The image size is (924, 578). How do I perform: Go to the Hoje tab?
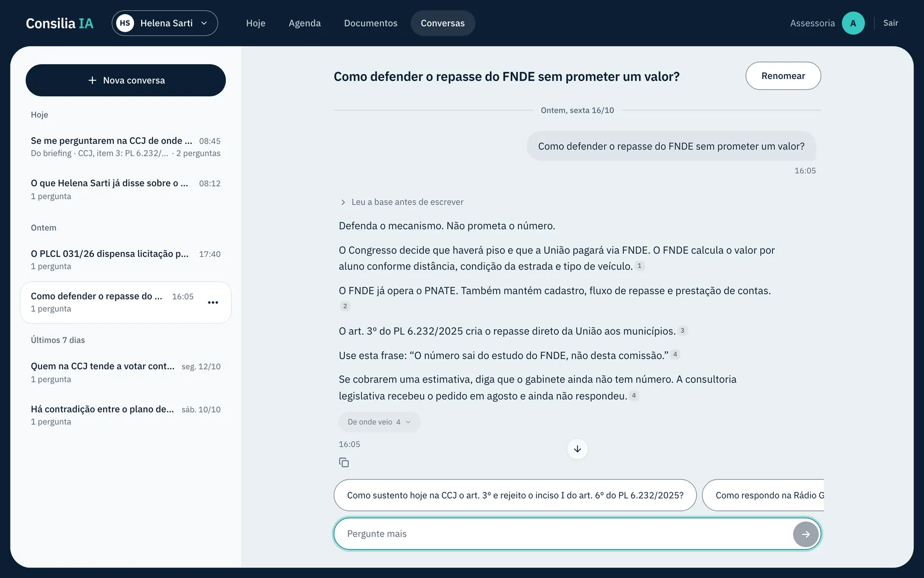(x=256, y=23)
